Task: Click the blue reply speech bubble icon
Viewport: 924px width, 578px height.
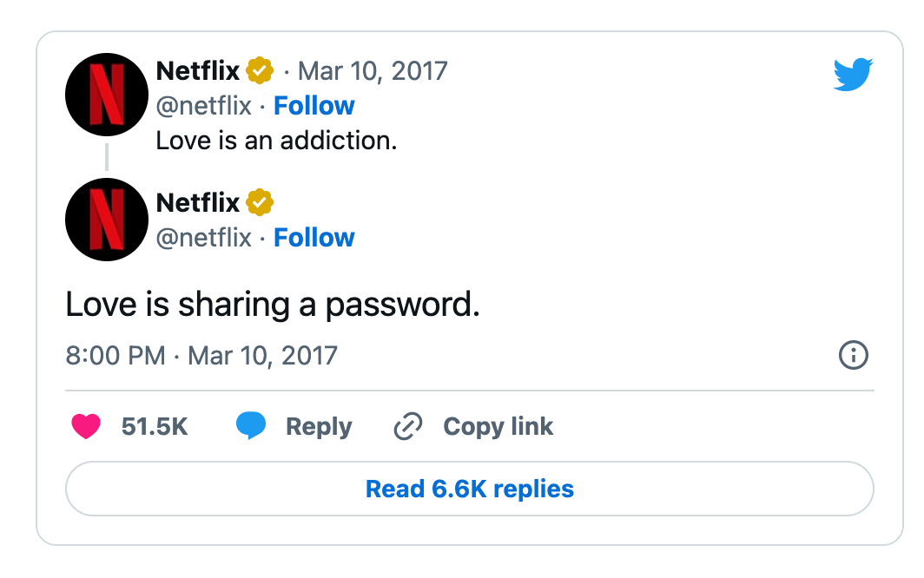Action: coord(251,426)
